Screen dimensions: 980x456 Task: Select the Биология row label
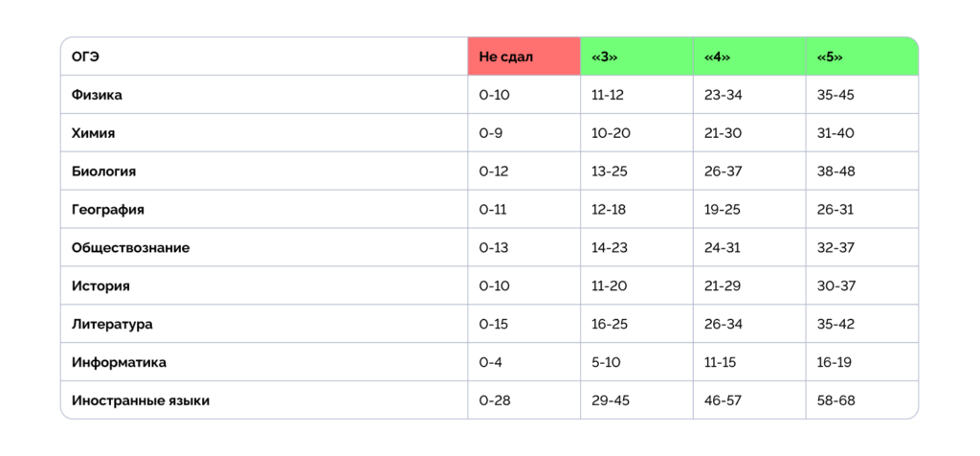pos(103,171)
